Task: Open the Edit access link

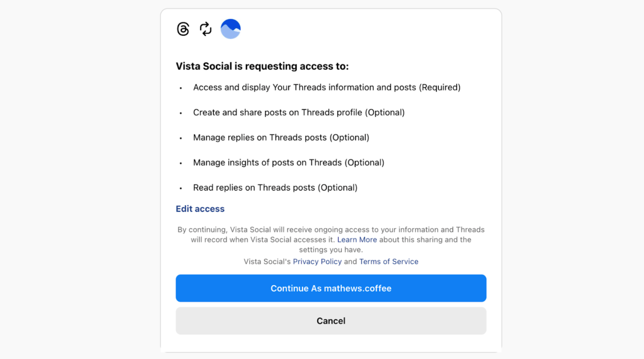Action: click(x=200, y=209)
